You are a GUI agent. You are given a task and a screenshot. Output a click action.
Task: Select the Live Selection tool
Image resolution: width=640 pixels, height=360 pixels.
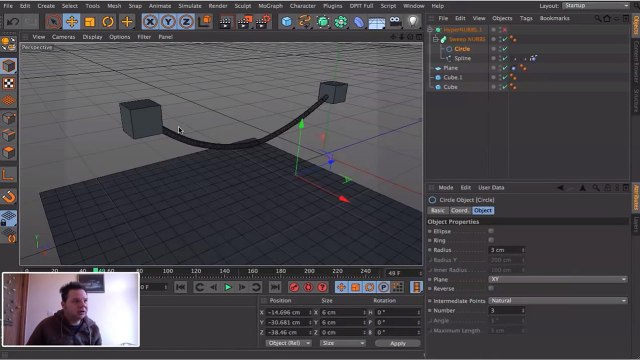[53, 22]
